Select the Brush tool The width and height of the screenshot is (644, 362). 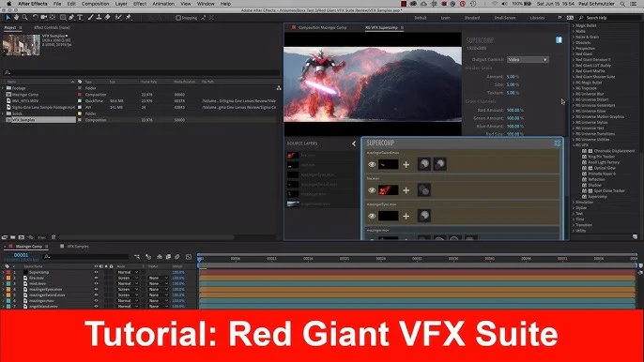tap(90, 18)
